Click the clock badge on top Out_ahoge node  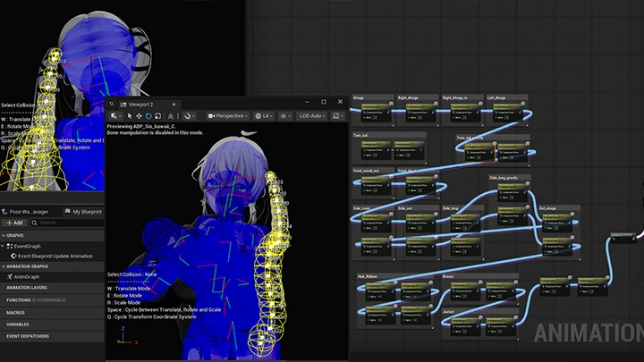[x=572, y=215]
